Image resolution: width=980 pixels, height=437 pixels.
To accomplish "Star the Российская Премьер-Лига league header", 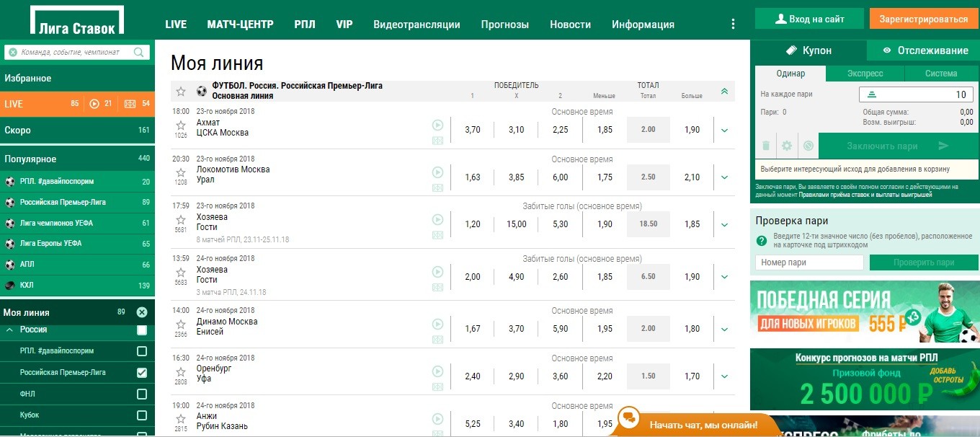I will pyautogui.click(x=181, y=91).
